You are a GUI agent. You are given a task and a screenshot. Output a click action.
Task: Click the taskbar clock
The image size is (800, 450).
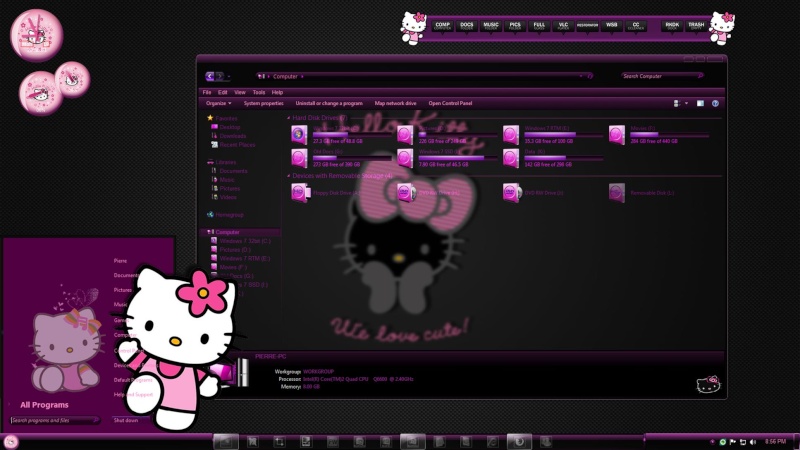tap(775, 442)
